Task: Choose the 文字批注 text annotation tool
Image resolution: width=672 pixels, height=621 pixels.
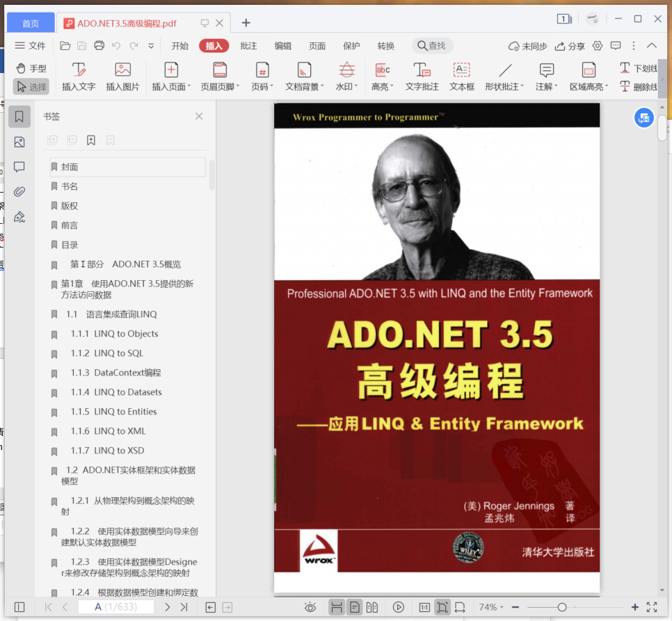Action: click(x=422, y=77)
